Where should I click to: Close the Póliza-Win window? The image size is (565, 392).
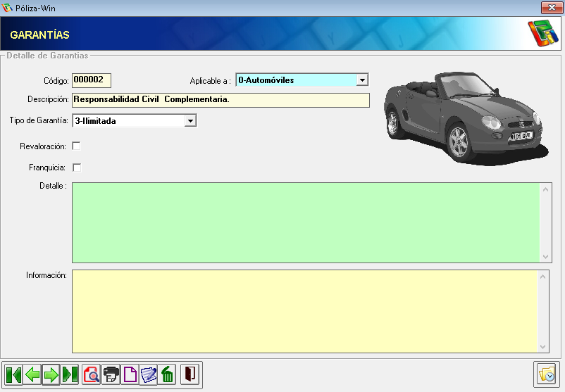pos(552,8)
